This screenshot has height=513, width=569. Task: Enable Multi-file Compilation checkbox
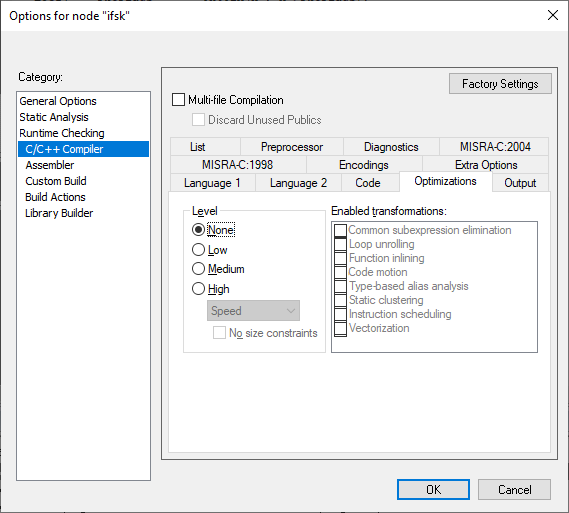(178, 100)
